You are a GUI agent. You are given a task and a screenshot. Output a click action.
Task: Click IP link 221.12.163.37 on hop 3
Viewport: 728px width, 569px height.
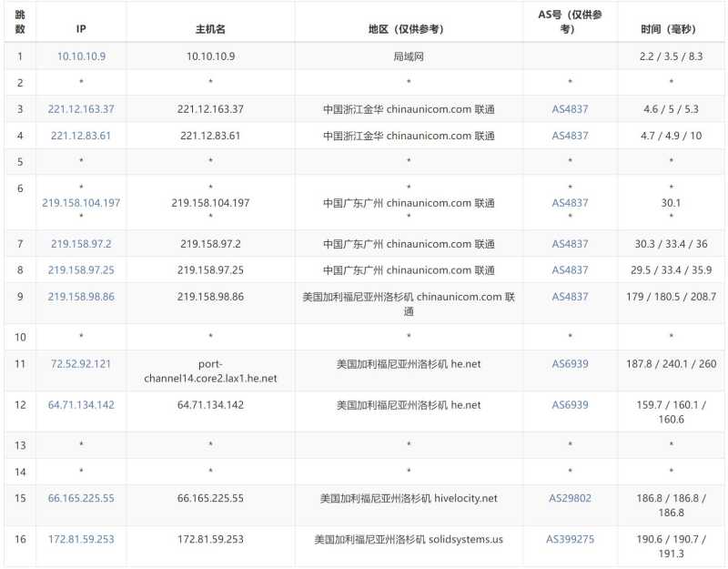pos(82,108)
